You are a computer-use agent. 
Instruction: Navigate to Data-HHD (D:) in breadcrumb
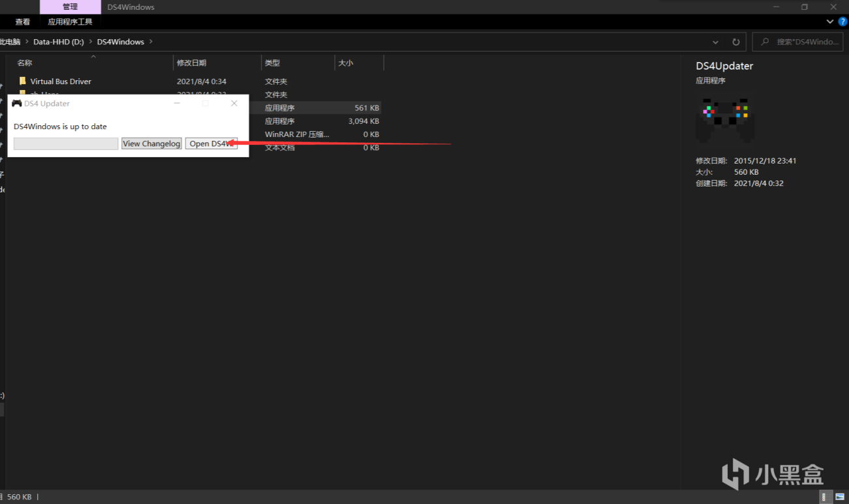[59, 42]
